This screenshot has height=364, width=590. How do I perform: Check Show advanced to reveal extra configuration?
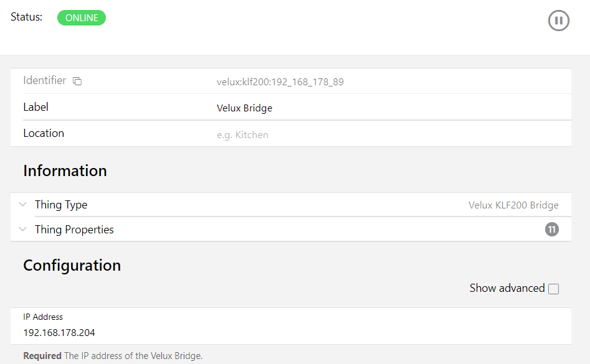pyautogui.click(x=553, y=287)
